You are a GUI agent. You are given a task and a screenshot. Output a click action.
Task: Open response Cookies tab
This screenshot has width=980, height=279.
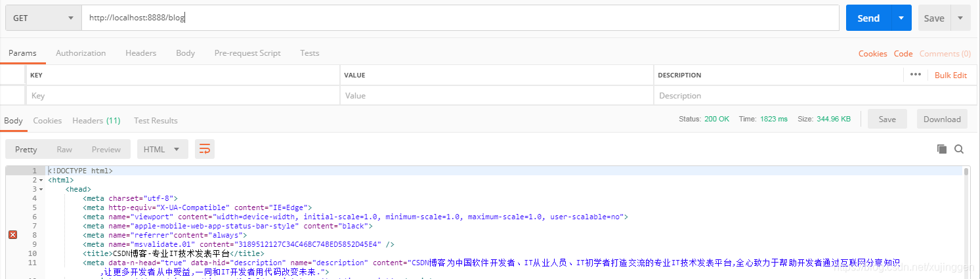(x=47, y=121)
